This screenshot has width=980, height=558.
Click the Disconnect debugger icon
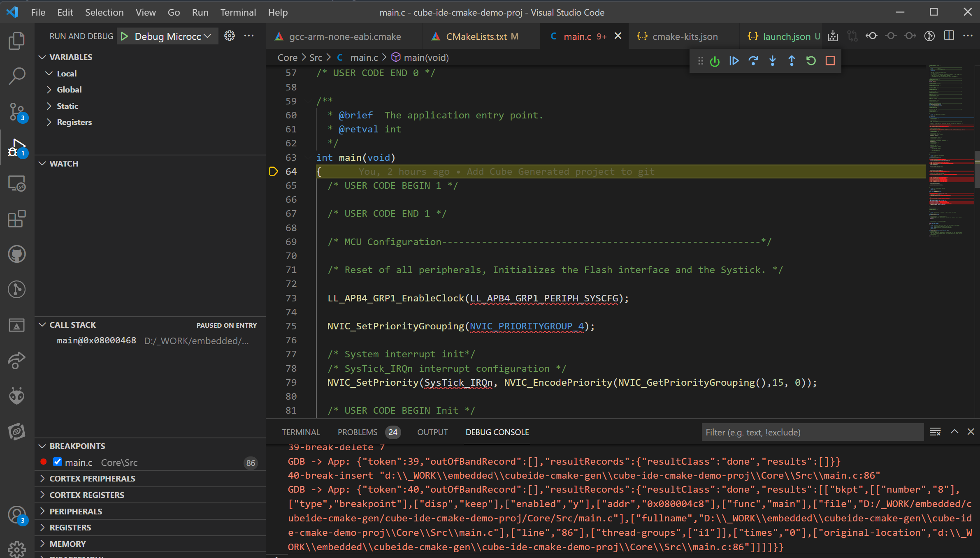(x=831, y=60)
